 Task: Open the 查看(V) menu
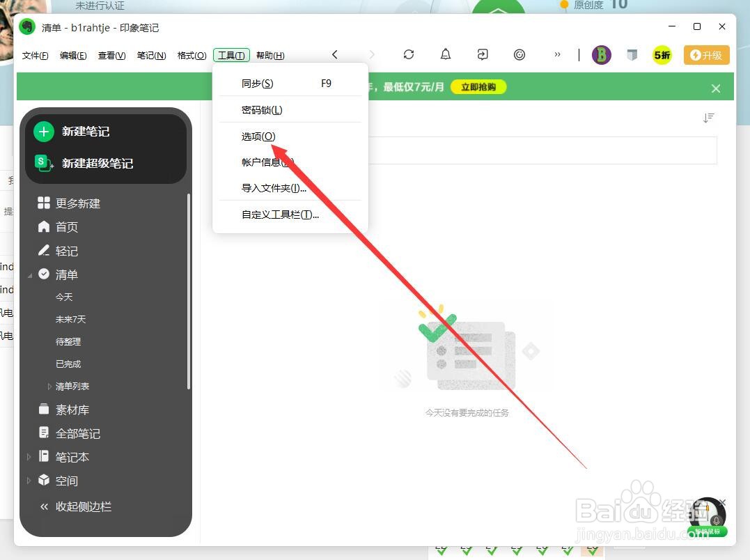(x=111, y=56)
